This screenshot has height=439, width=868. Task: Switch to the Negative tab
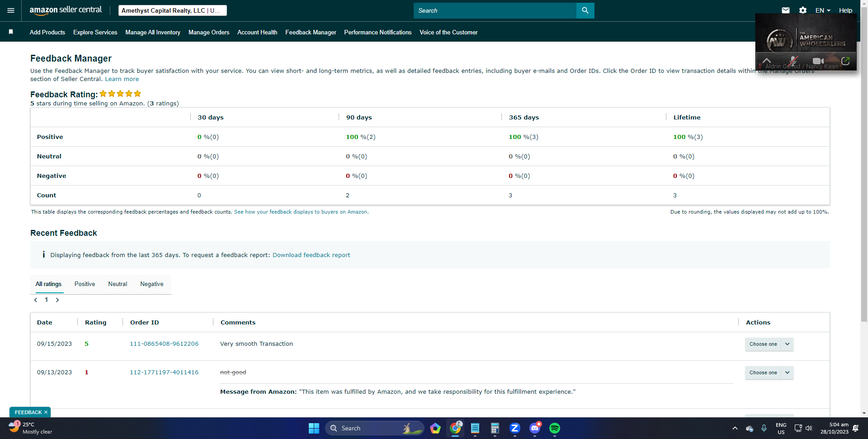point(152,284)
